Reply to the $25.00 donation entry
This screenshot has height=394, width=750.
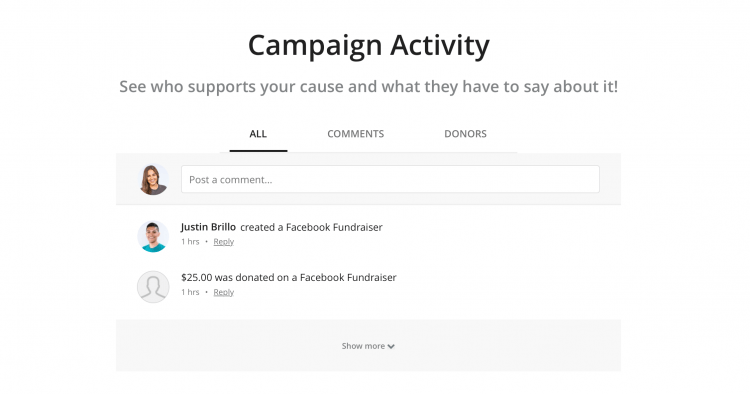tap(223, 292)
